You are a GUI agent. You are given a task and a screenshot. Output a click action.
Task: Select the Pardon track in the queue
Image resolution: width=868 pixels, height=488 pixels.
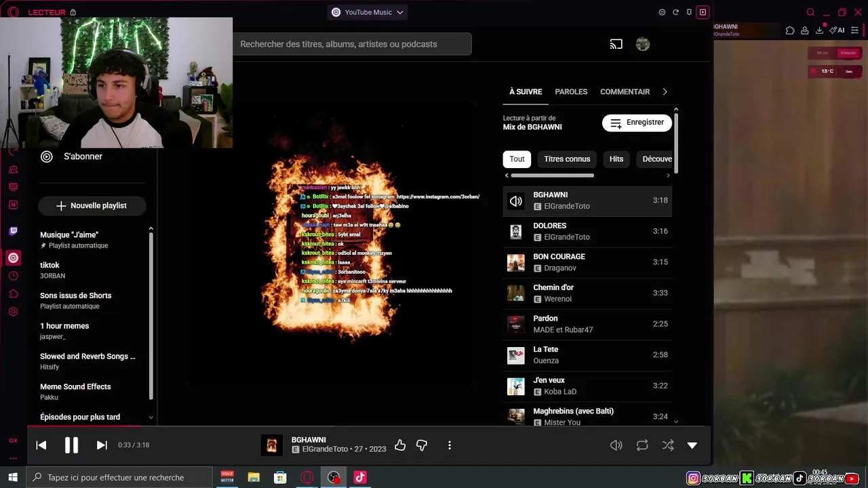tap(587, 325)
